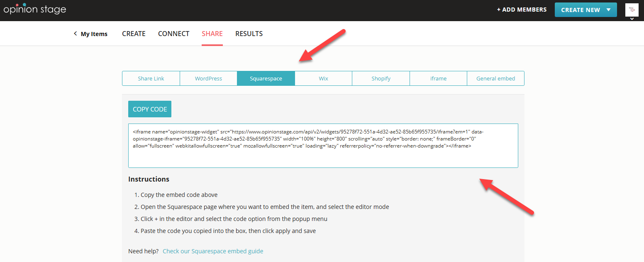Select the General embed tab

coord(495,78)
